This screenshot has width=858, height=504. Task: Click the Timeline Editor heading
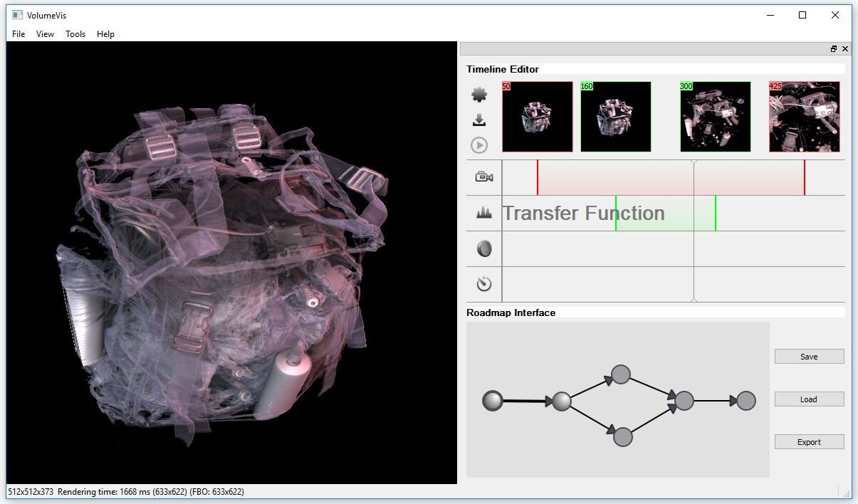click(x=503, y=69)
